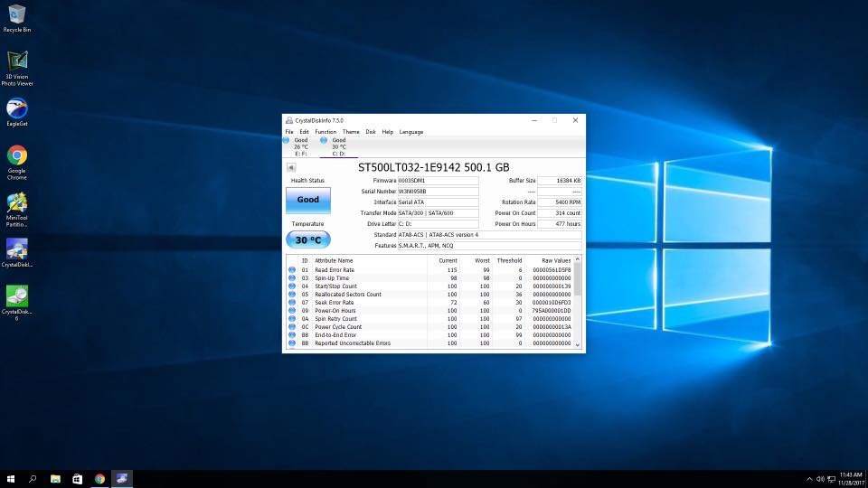Open File Explorer from the taskbar
Screen dimensions: 868x488
[55, 479]
